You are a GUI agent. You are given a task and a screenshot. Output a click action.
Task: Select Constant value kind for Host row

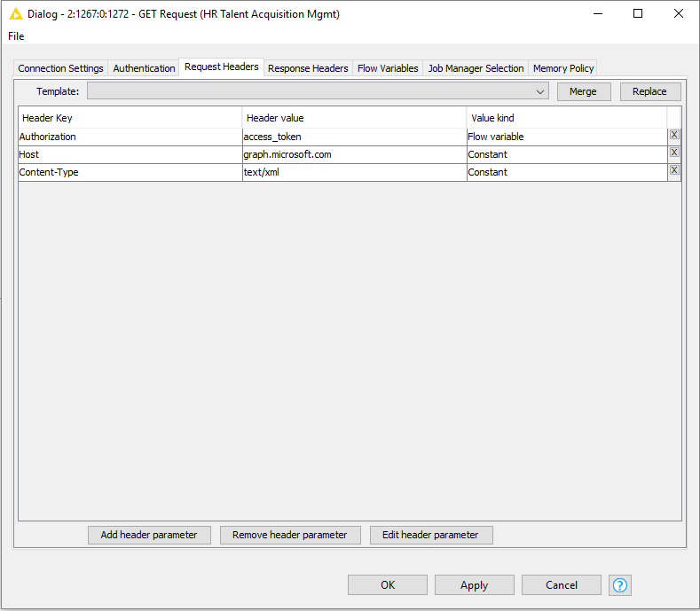point(567,154)
